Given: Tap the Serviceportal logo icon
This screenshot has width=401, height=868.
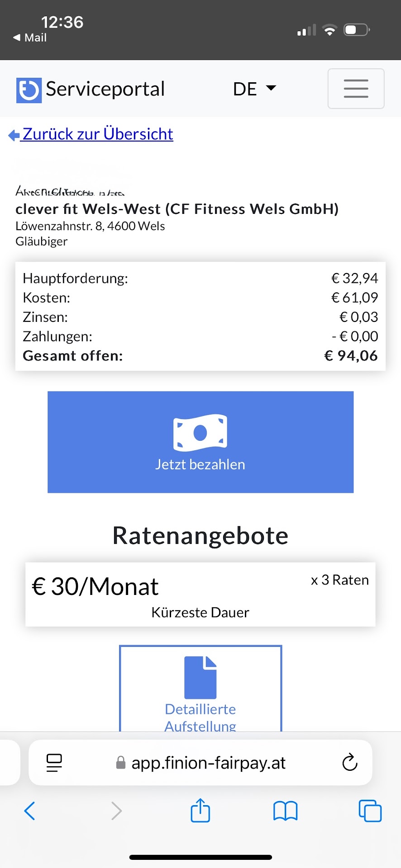Looking at the screenshot, I should (x=29, y=90).
